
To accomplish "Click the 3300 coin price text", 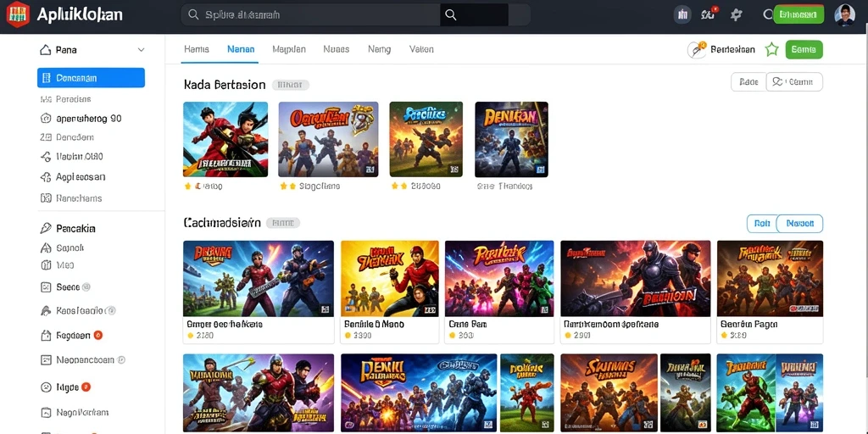I will pos(362,336).
